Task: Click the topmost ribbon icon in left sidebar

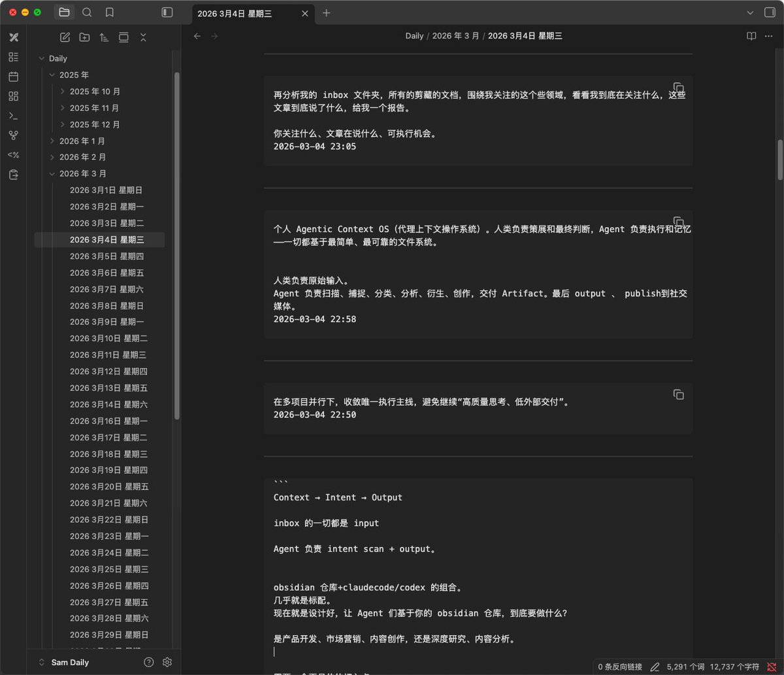Action: [x=14, y=37]
